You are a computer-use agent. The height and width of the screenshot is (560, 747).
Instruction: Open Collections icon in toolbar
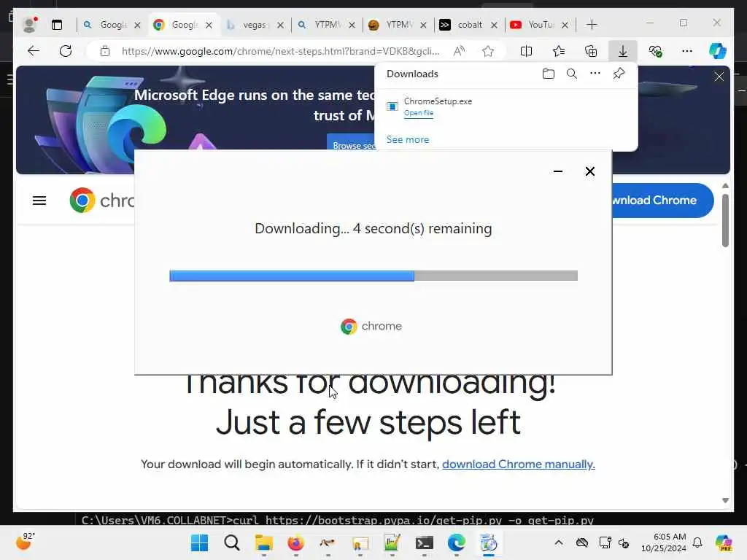591,51
